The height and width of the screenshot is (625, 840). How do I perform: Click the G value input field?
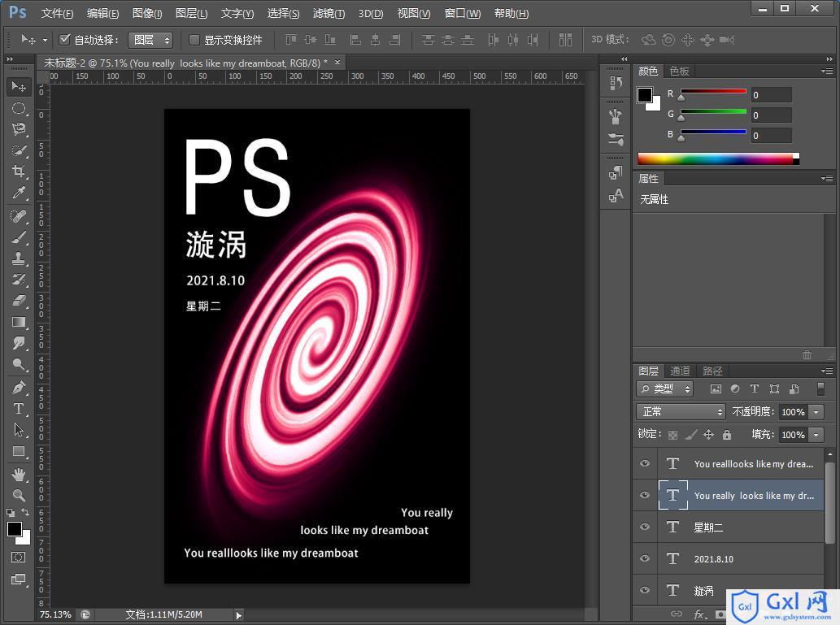point(772,115)
